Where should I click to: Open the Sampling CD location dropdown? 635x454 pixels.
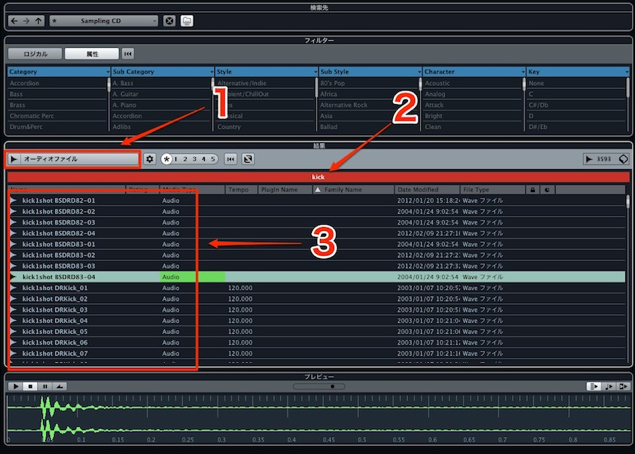(x=104, y=21)
